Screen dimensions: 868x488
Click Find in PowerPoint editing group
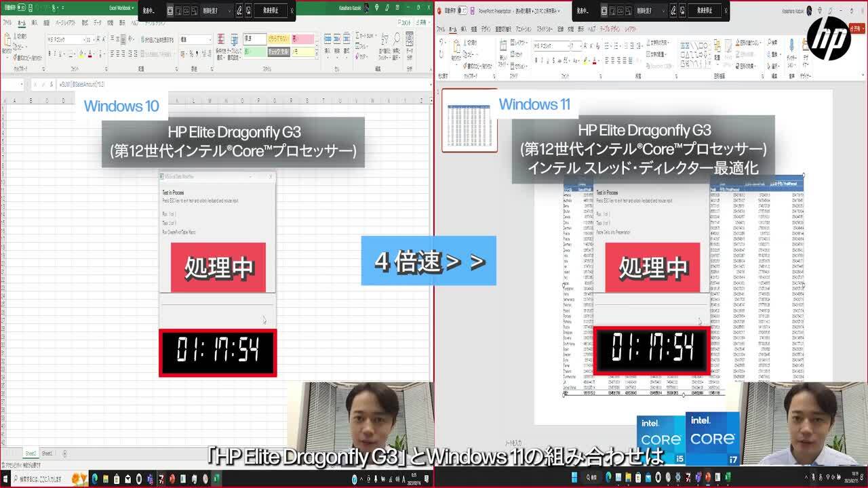tap(773, 43)
